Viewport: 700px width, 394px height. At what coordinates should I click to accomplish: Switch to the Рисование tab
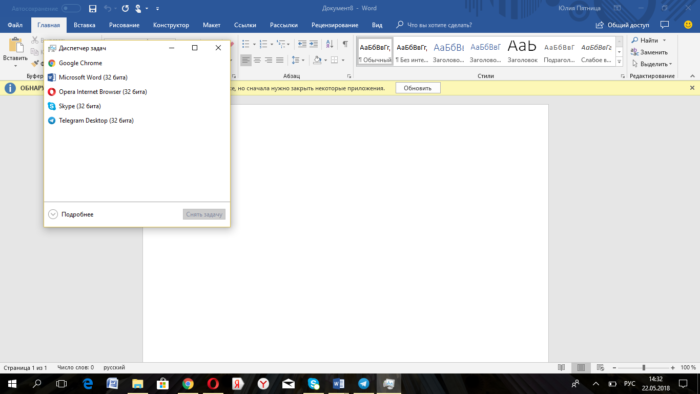pyautogui.click(x=124, y=25)
